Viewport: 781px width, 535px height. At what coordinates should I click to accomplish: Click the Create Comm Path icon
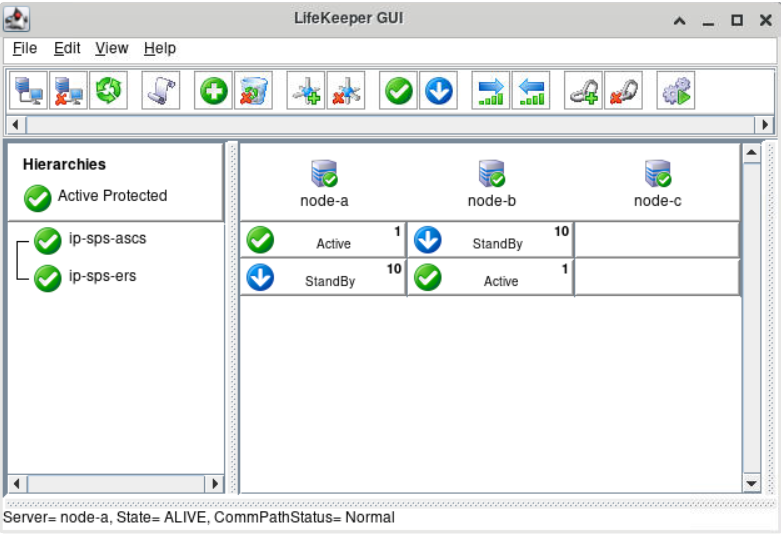point(306,91)
